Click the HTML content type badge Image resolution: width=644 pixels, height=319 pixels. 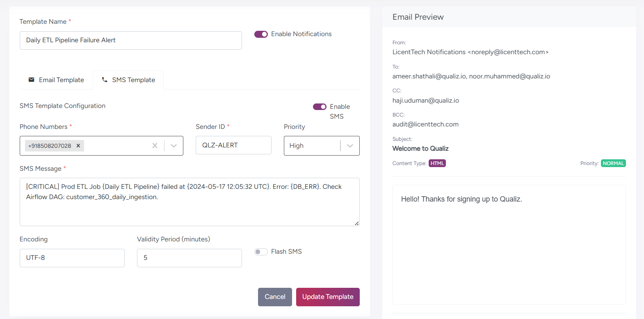click(437, 163)
